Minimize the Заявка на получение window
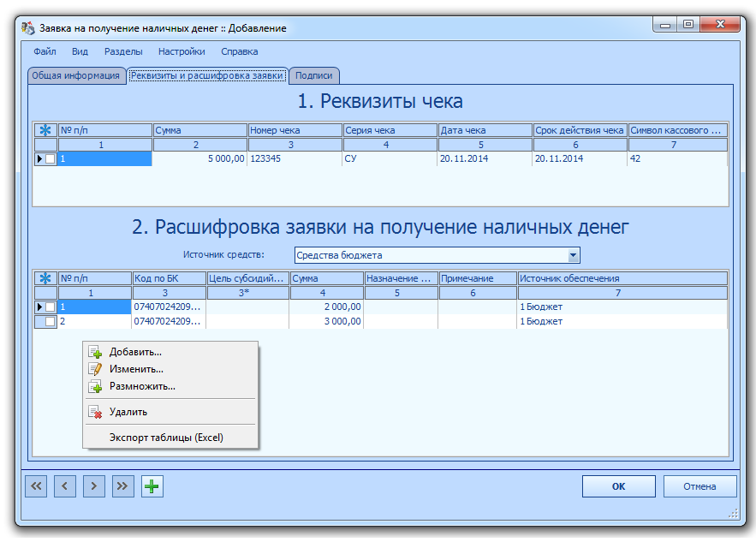Viewport: 756px width, 542px height. [x=665, y=25]
